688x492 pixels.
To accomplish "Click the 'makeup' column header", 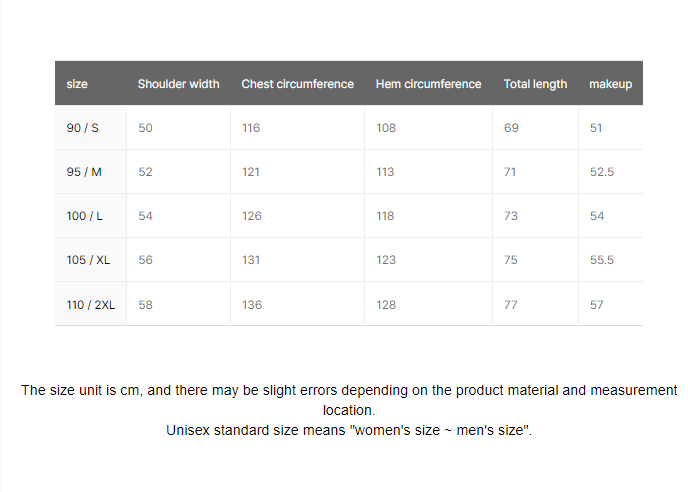I will [x=610, y=84].
